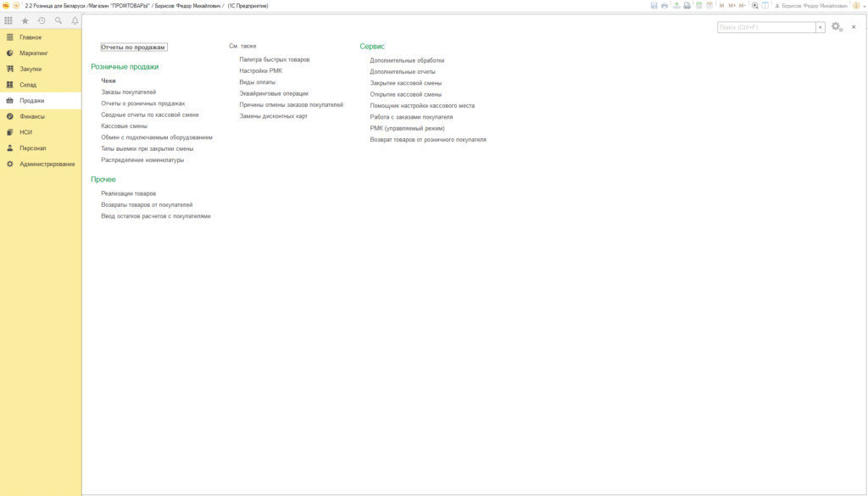Clear the search field with x button
Screen dimensions: 868x496
pos(821,27)
